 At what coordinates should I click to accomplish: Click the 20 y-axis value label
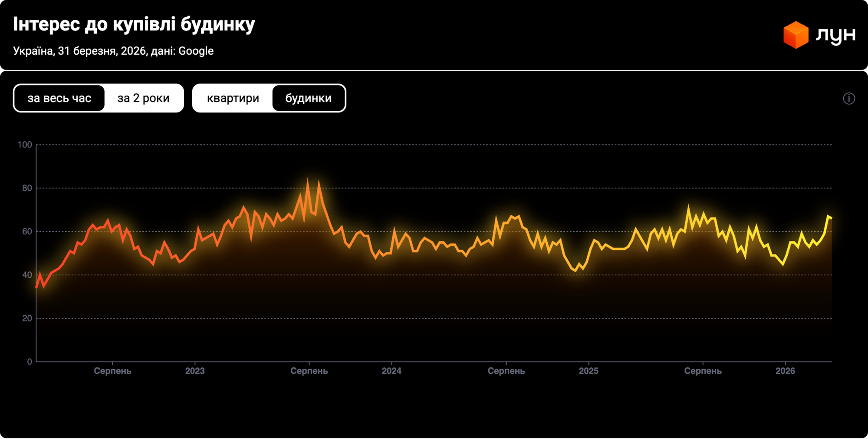click(27, 318)
